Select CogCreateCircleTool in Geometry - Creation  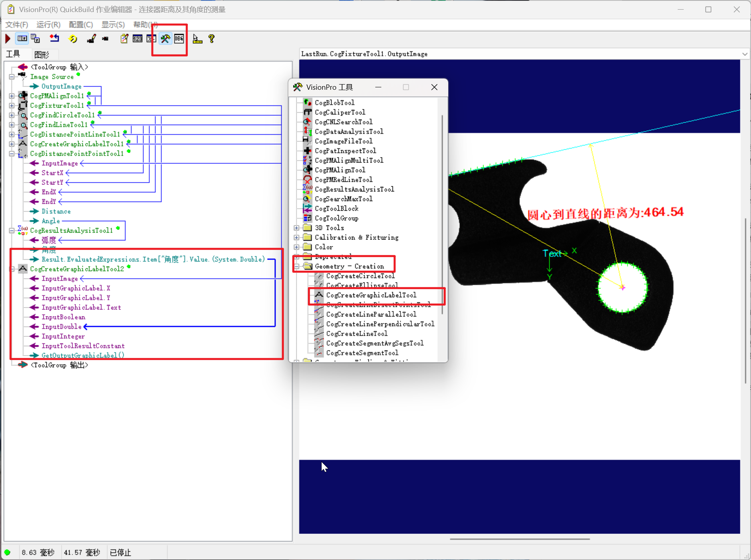pos(360,276)
